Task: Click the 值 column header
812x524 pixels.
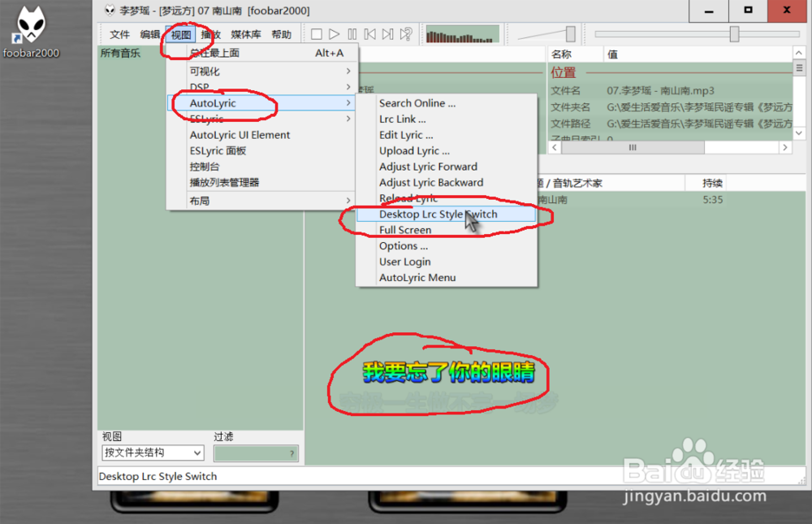Action: [x=698, y=54]
